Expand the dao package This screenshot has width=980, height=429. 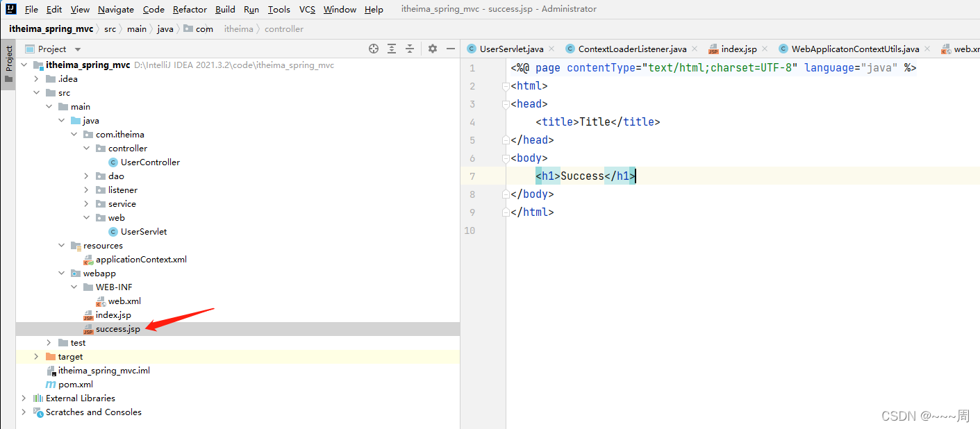point(87,176)
